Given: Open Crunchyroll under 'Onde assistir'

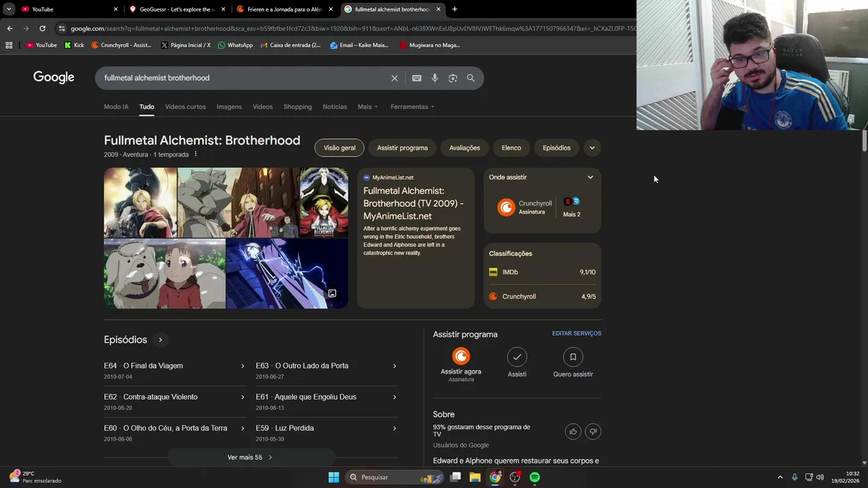Looking at the screenshot, I should pyautogui.click(x=525, y=207).
